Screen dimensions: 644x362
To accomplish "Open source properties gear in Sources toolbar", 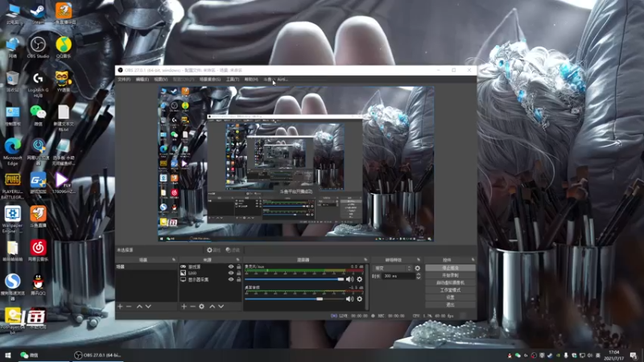I will pyautogui.click(x=202, y=306).
